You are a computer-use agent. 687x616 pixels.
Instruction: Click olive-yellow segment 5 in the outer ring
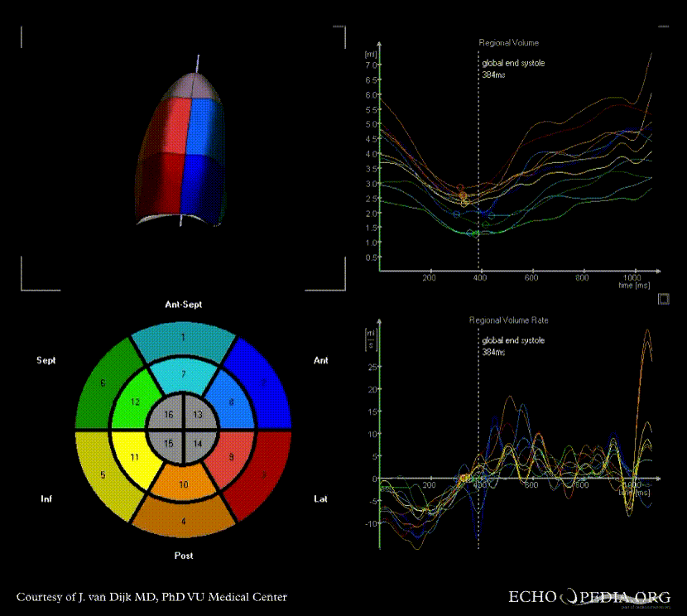coord(101,476)
